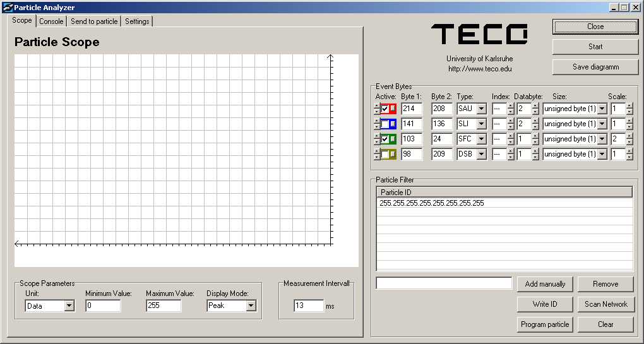The image size is (644, 344).
Task: Click the row-order stepper left of red SAU checkbox
Action: tap(377, 109)
